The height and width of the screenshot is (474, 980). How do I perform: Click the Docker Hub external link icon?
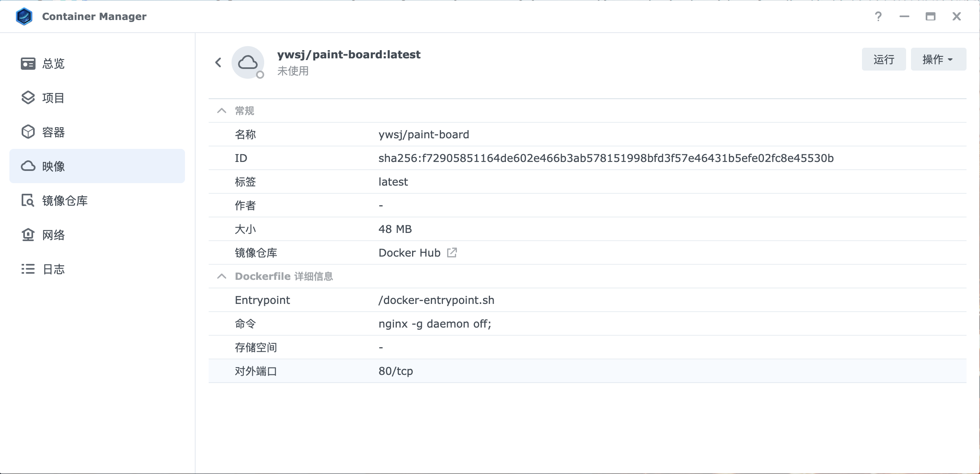pos(452,253)
